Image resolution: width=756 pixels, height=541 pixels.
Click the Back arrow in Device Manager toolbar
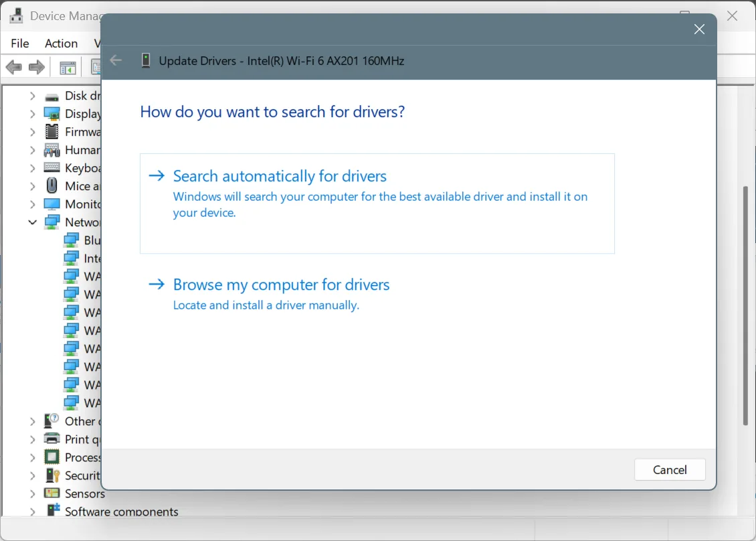tap(14, 67)
